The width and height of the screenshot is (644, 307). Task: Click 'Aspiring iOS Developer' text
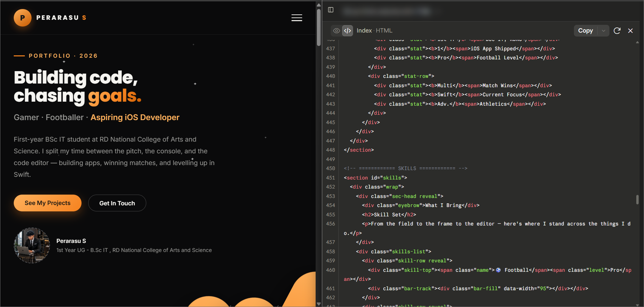pyautogui.click(x=135, y=117)
